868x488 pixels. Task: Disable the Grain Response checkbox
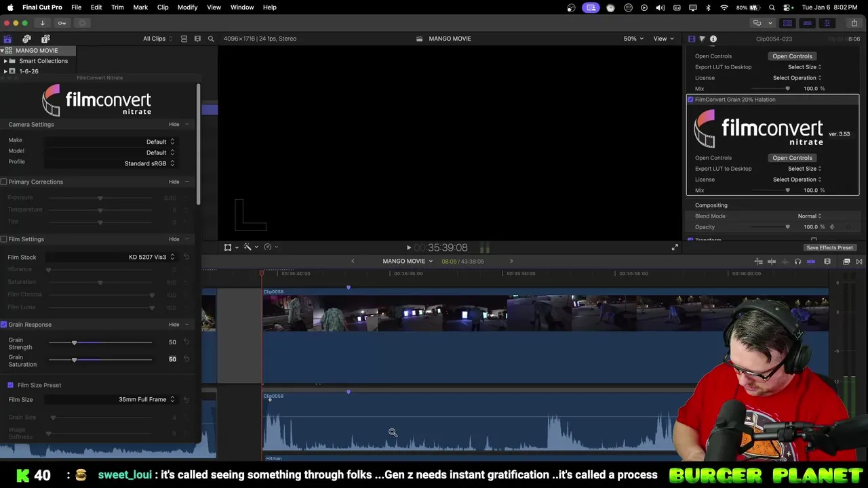tap(4, 325)
